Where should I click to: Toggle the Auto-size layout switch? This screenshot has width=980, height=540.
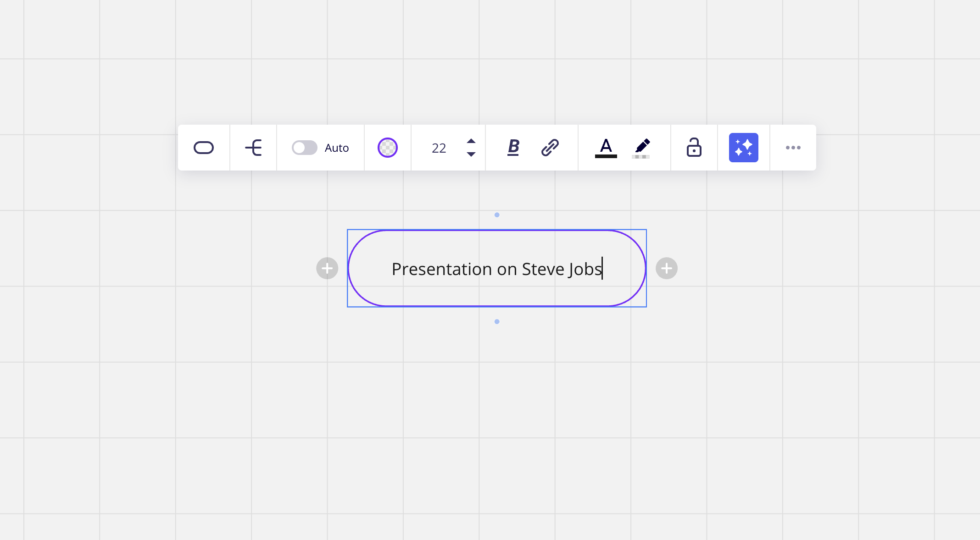coord(304,148)
